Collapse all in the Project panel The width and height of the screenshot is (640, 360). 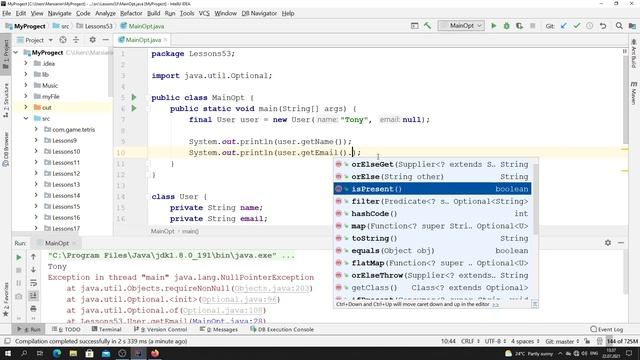(76, 40)
